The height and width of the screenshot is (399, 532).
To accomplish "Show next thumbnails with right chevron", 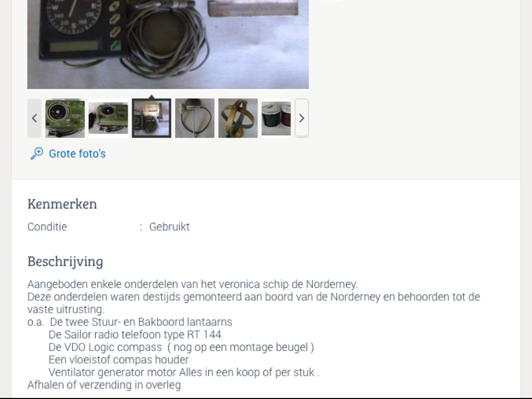I will pyautogui.click(x=302, y=118).
